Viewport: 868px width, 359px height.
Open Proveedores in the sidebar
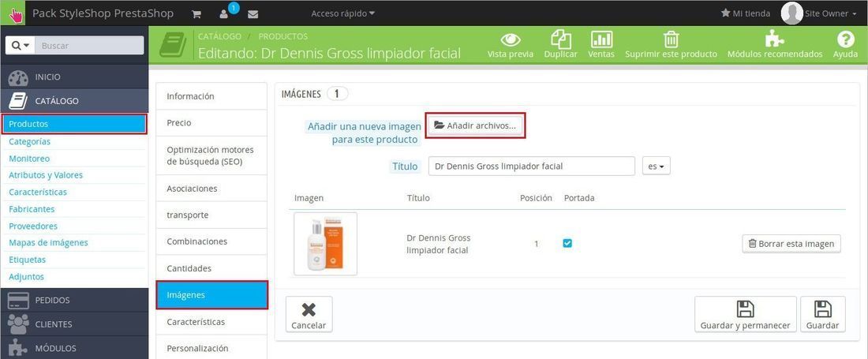click(x=32, y=226)
